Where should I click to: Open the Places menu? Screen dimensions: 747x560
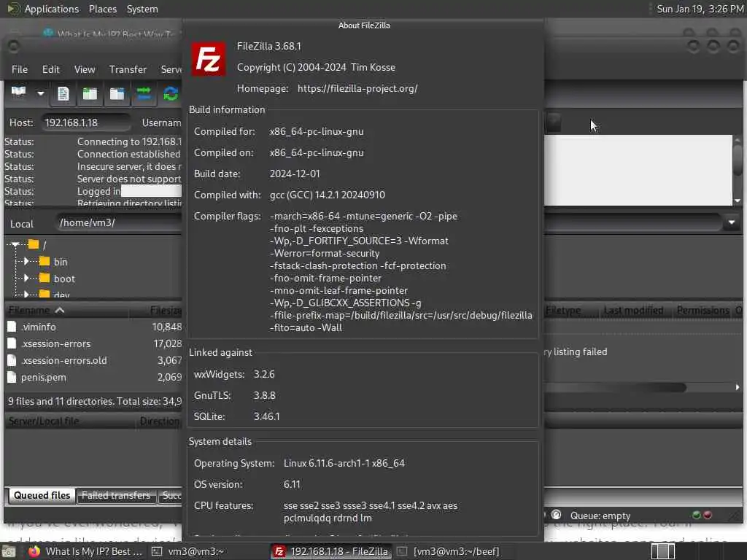102,9
